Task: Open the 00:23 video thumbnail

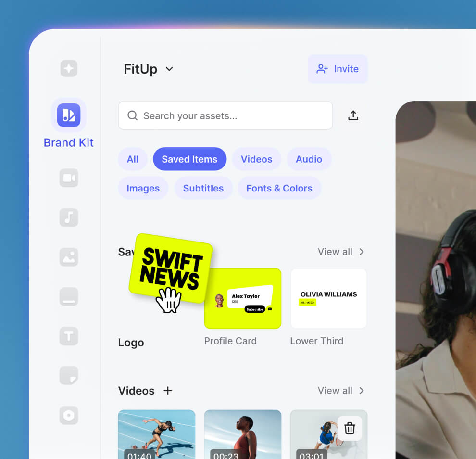Action: (x=242, y=434)
